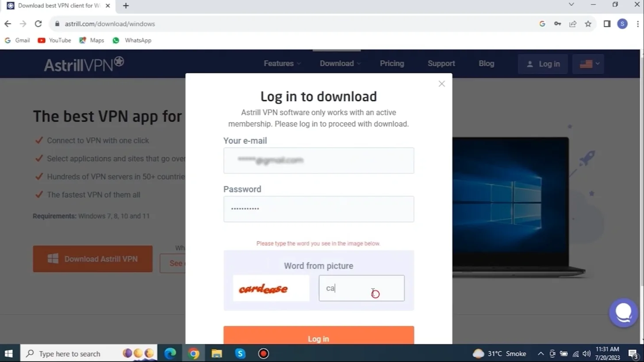Open WhatsApp bookmark
This screenshot has width=644, height=362.
pyautogui.click(x=132, y=40)
